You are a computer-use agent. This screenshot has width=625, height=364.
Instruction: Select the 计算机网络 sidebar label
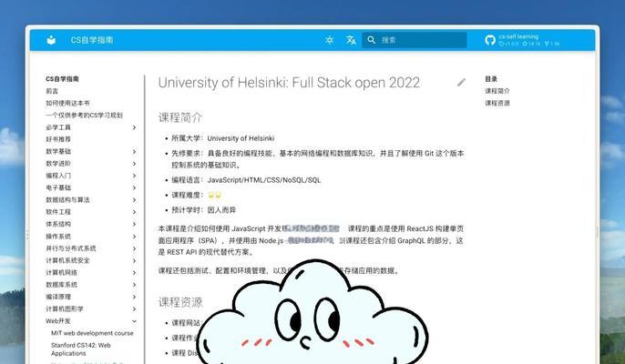[x=61, y=273]
